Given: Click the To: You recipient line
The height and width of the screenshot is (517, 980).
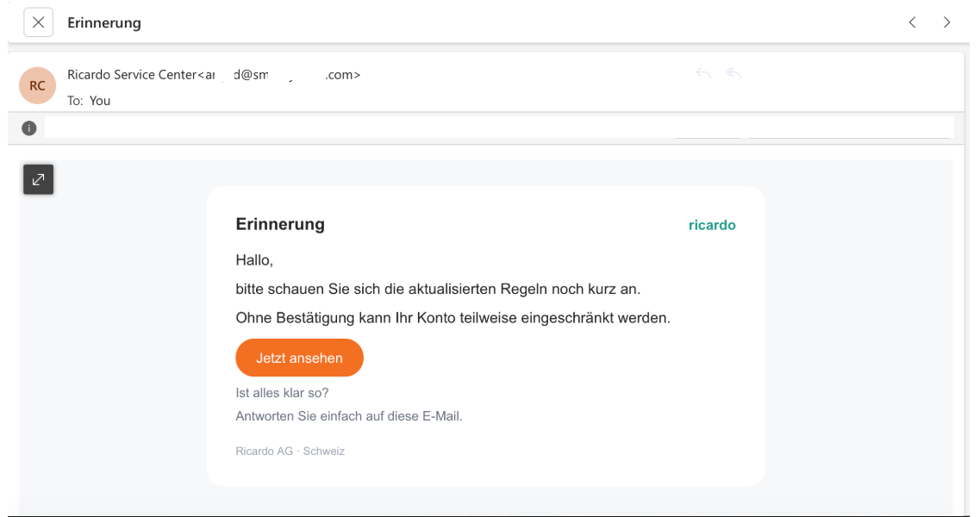Looking at the screenshot, I should coord(89,101).
